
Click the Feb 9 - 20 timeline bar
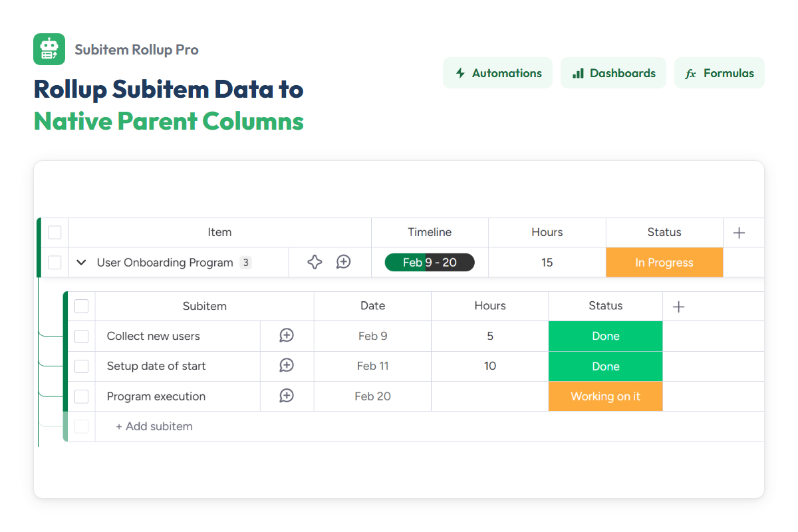tap(430, 263)
